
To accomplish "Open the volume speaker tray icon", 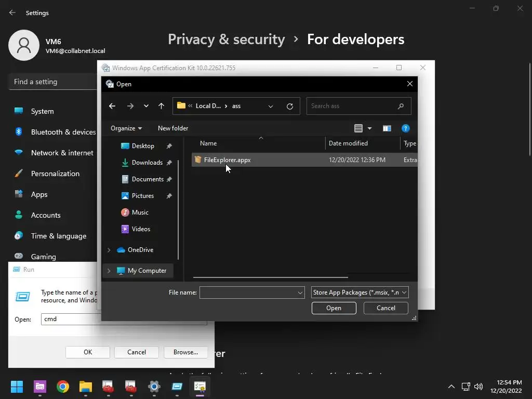I will [478, 387].
